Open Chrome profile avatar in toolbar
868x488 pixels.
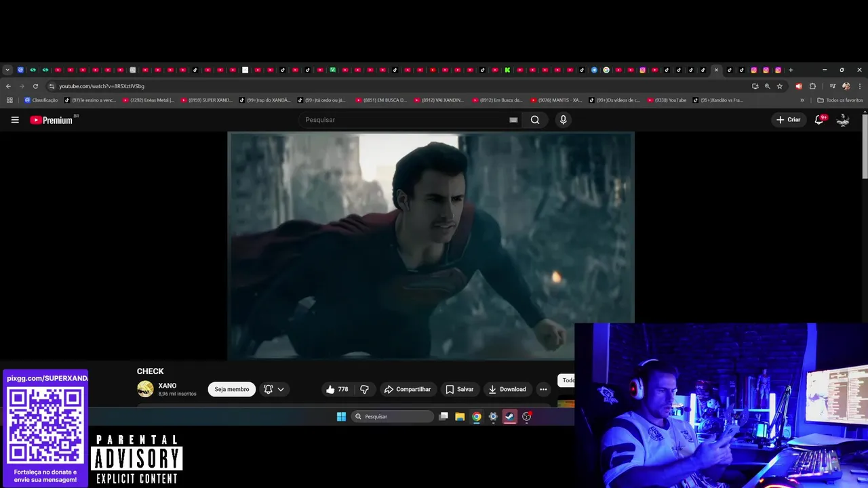coord(846,86)
